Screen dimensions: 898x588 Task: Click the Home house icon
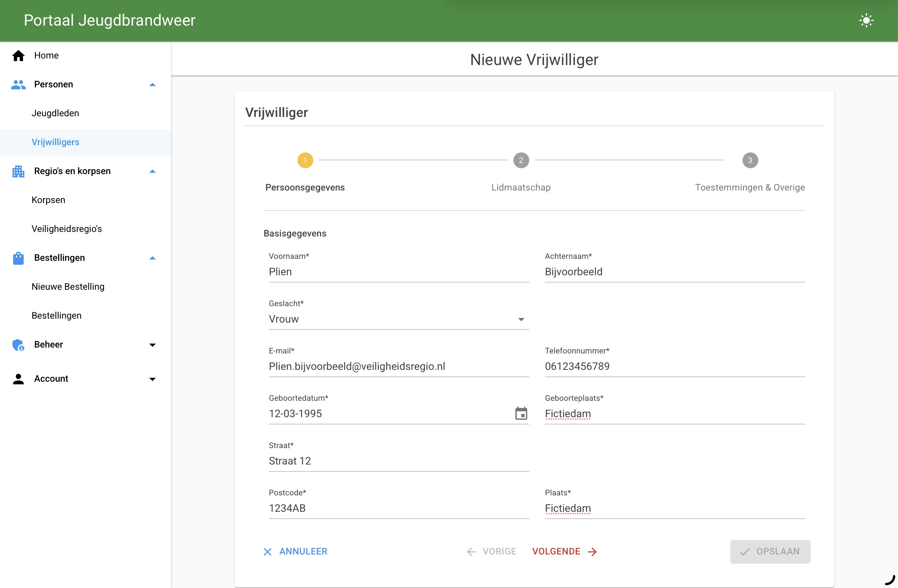pyautogui.click(x=18, y=56)
